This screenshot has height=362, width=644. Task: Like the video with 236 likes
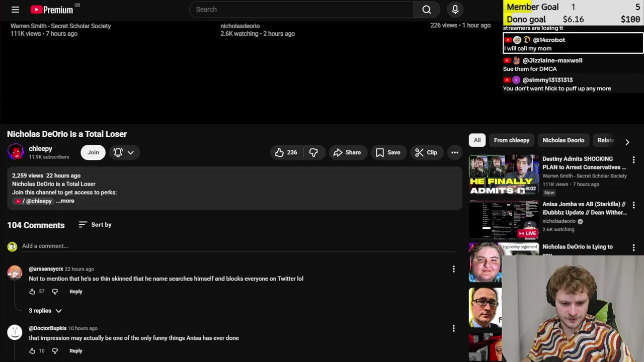(x=286, y=152)
